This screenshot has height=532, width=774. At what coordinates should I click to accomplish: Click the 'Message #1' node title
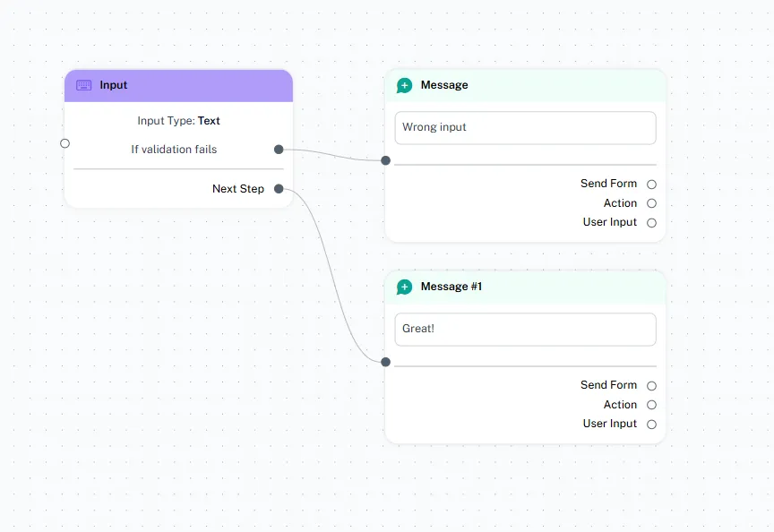451,287
